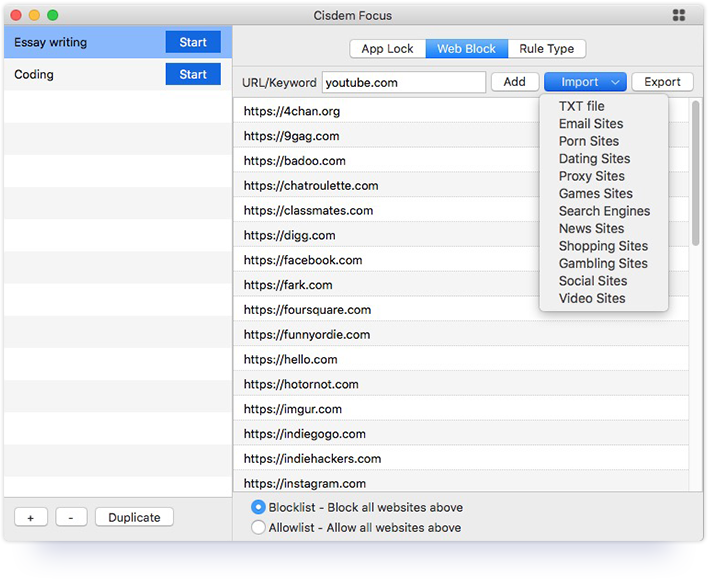Add a new focus profile with plus button
The image size is (708, 581).
point(31,517)
